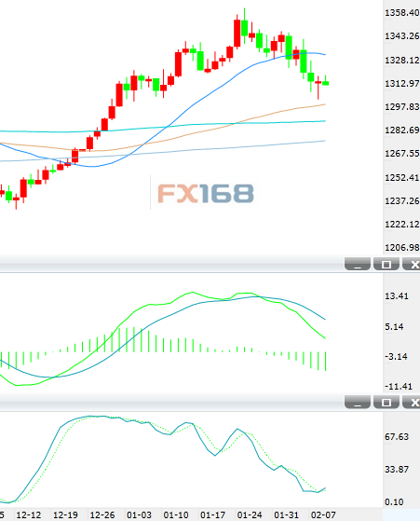
Task: Click the 02-07 date label
Action: point(323,515)
